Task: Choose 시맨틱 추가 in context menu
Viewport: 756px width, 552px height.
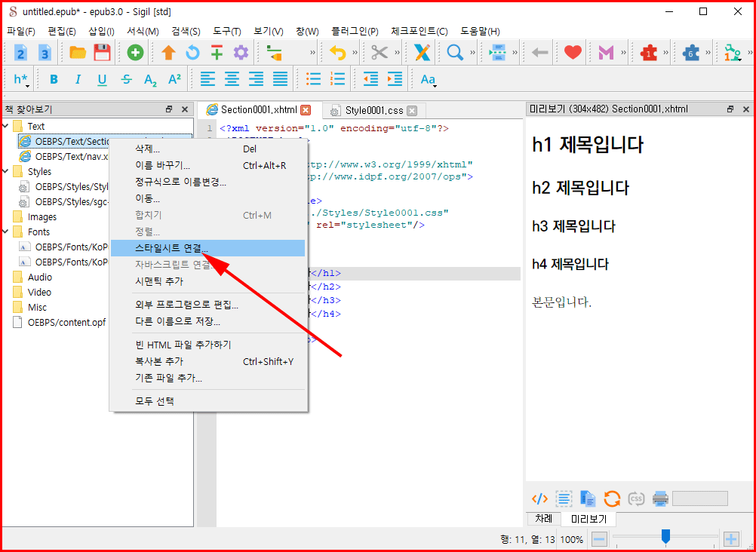Action: pyautogui.click(x=207, y=281)
